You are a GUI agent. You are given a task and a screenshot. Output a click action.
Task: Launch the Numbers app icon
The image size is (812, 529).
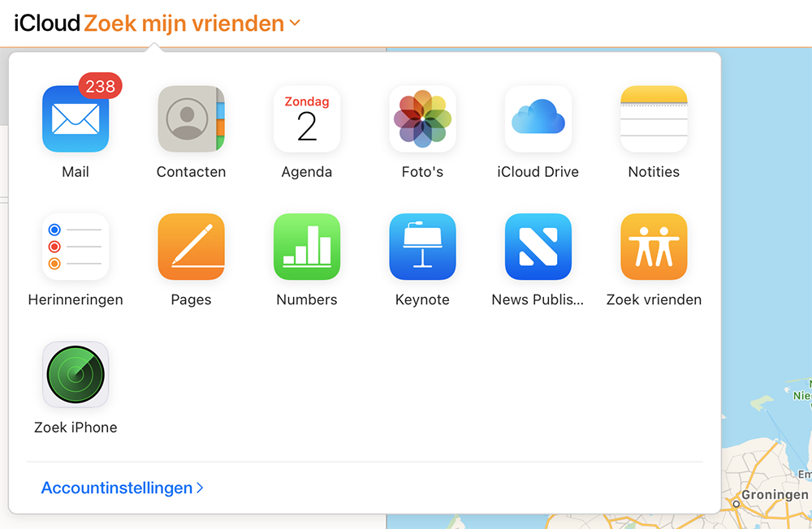pos(307,247)
